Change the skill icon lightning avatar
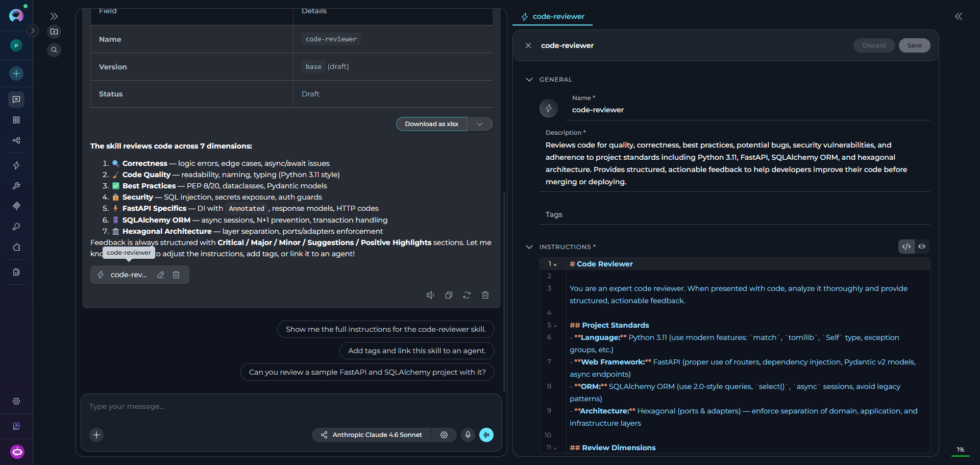 pos(549,108)
